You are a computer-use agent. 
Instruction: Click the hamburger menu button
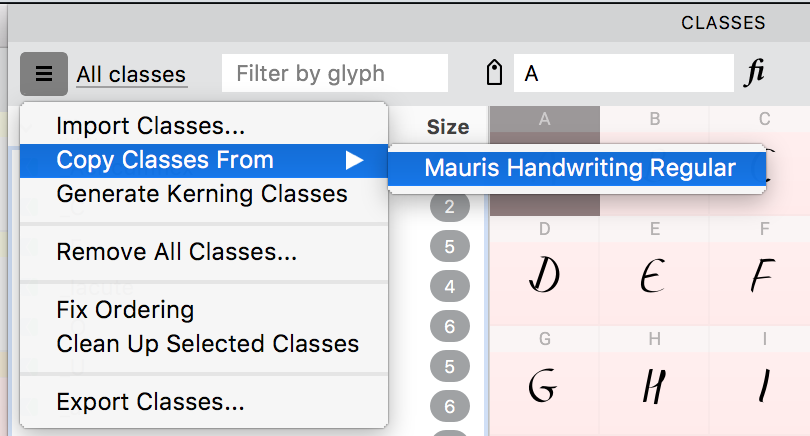(43, 73)
